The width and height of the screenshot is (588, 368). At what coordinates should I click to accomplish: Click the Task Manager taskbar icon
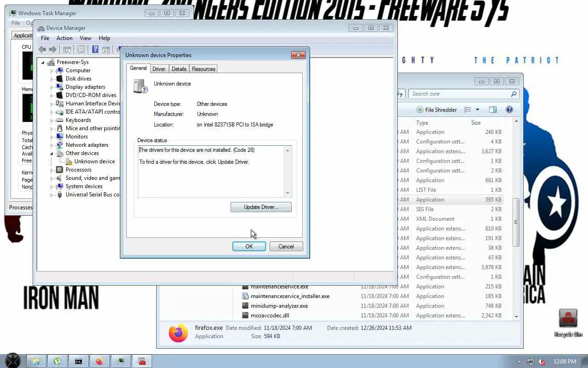tap(121, 361)
